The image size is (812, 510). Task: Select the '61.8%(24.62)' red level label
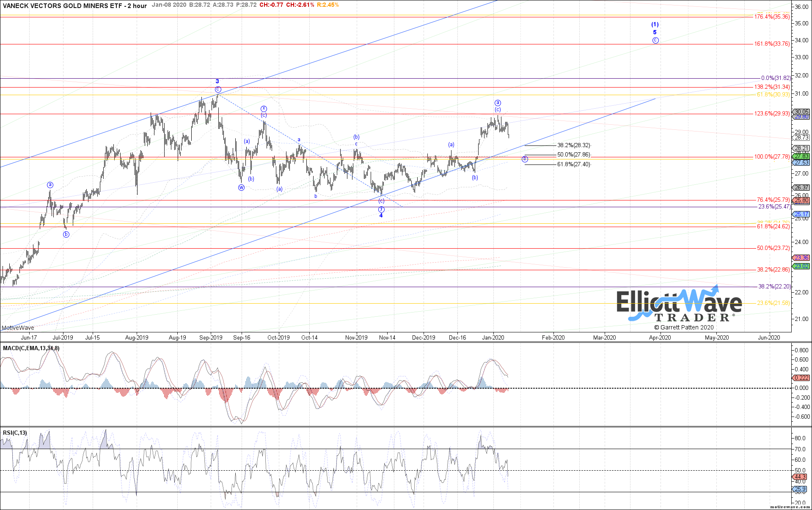pos(773,227)
